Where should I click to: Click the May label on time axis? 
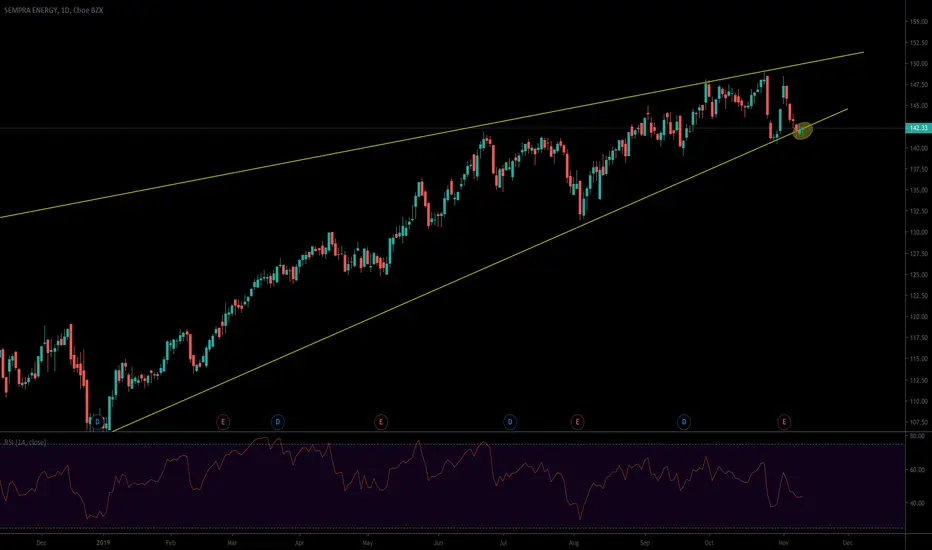367,542
